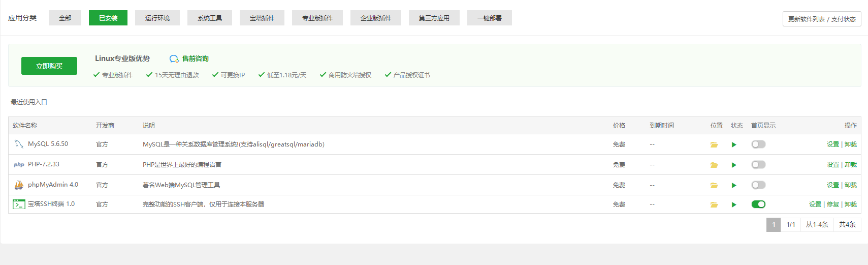
Task: Click 卸载 for 宝塔SSH终端 1.0
Action: coord(851,204)
